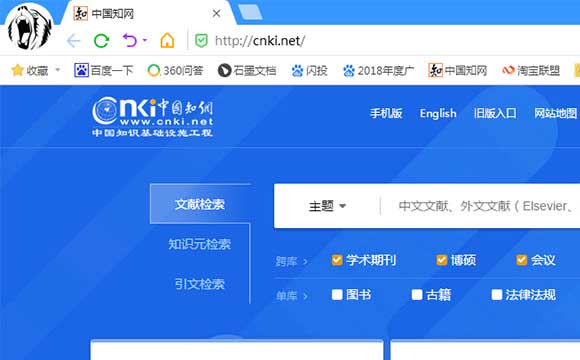
Task: Click the green security shield icon
Action: 201,41
